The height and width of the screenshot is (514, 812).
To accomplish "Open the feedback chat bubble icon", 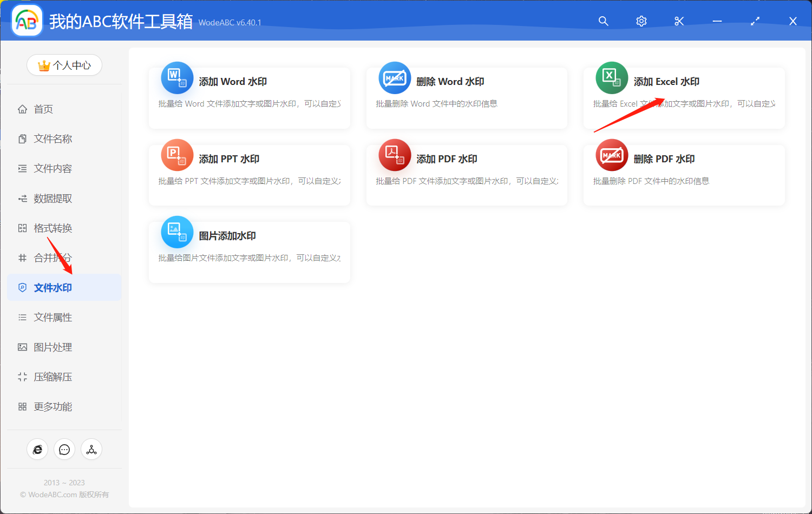I will (x=64, y=449).
